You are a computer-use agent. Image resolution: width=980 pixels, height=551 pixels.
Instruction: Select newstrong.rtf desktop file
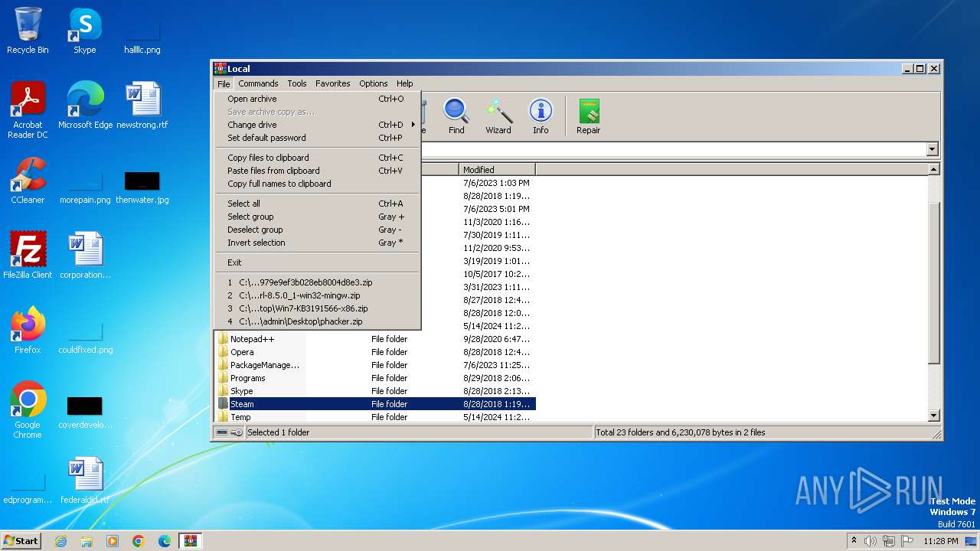(142, 105)
